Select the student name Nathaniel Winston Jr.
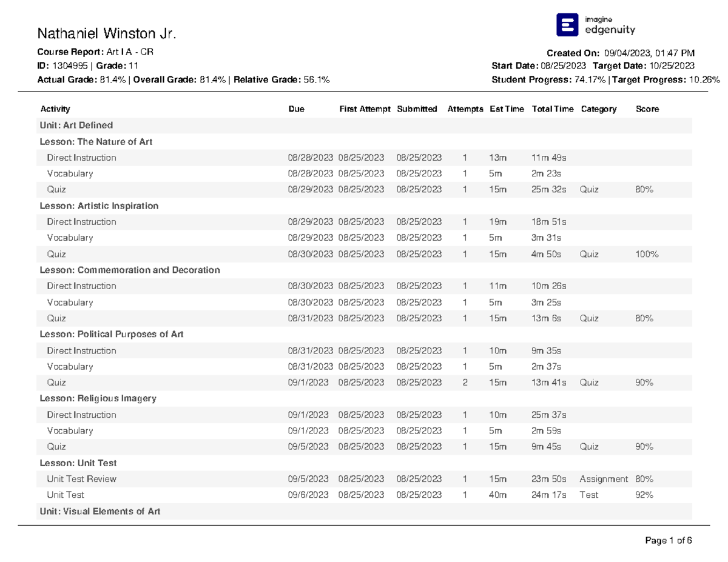The image size is (728, 562). [107, 33]
